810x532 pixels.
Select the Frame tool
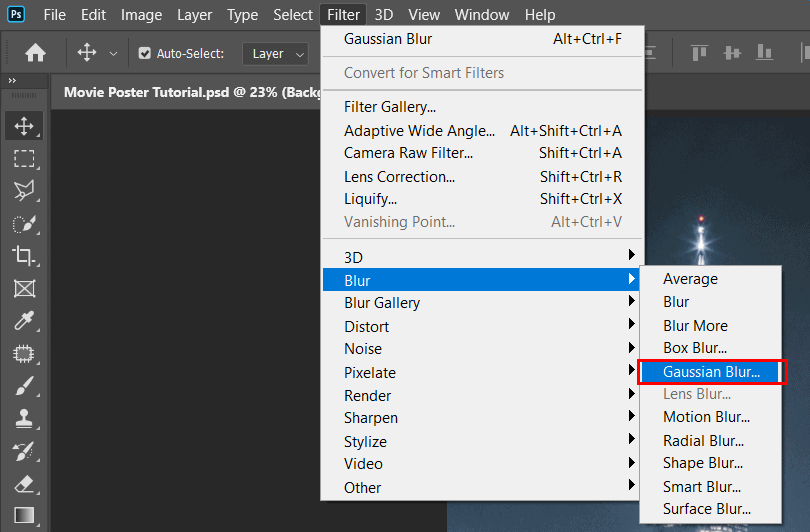(24, 289)
